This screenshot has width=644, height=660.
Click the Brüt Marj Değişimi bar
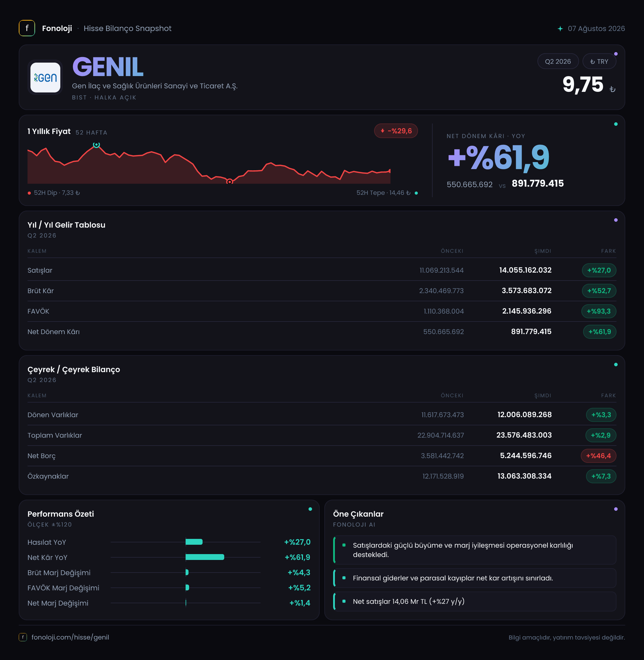187,573
